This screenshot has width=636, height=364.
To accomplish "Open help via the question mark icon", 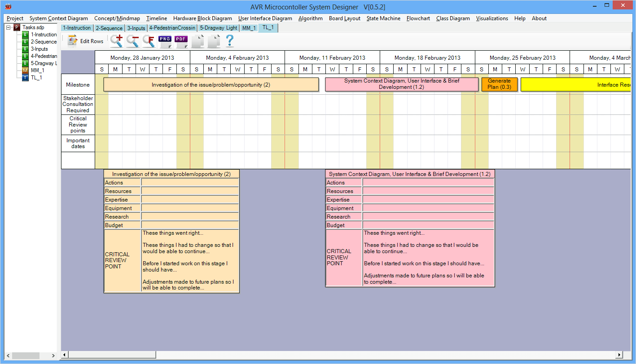I will [229, 41].
